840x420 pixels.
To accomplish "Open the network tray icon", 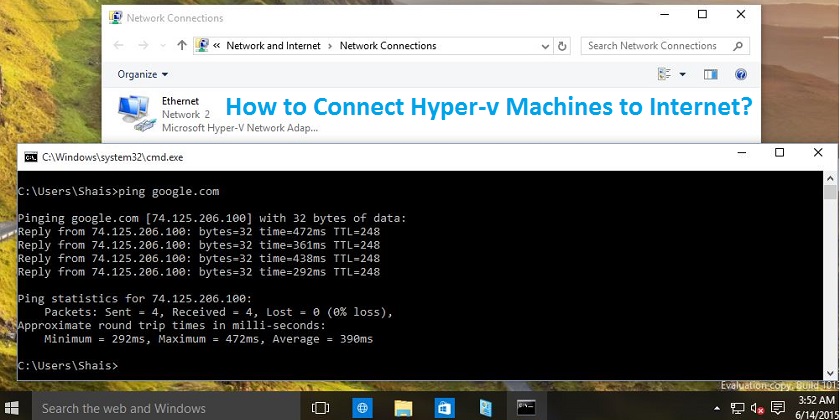I will pyautogui.click(x=737, y=408).
